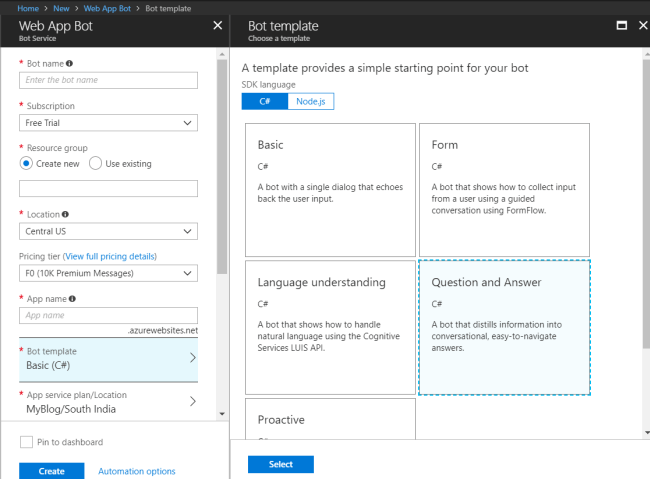Screen dimensions: 650x479
Task: Click the Location info icon
Action: (x=65, y=214)
